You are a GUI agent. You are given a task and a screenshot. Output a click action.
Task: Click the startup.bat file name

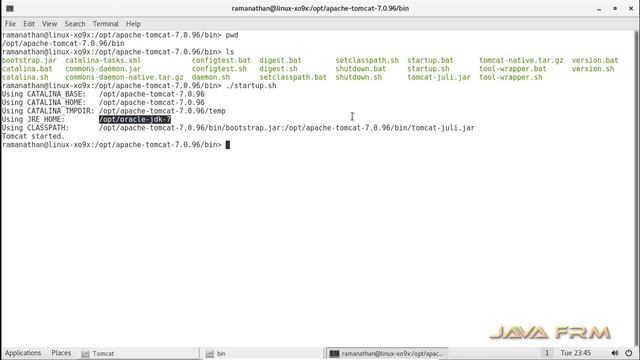430,60
